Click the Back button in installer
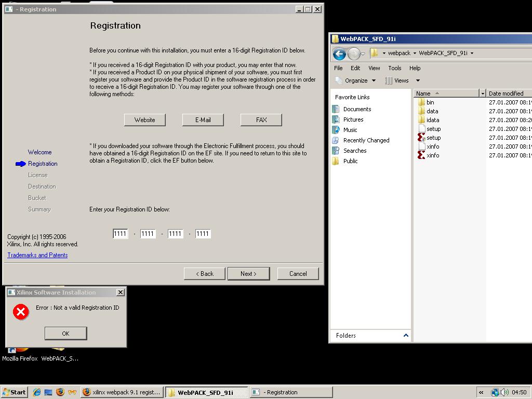 click(205, 274)
